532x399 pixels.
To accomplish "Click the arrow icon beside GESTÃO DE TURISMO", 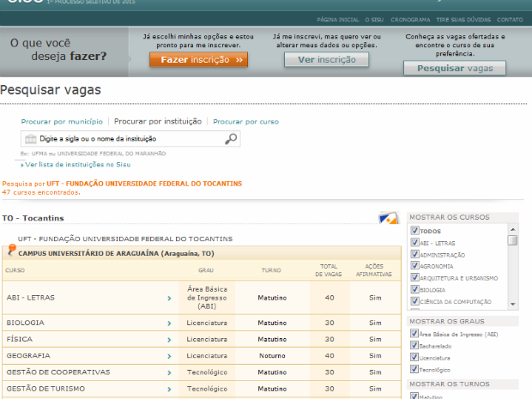I will [169, 389].
